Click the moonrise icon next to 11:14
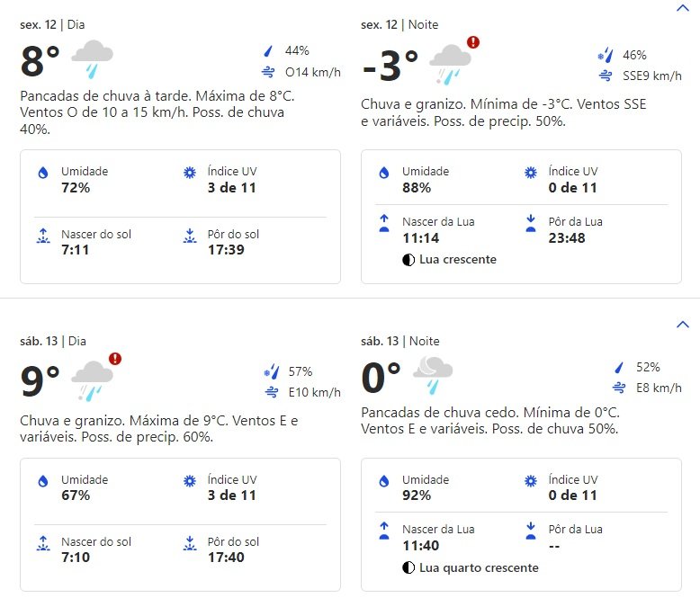 (x=384, y=223)
